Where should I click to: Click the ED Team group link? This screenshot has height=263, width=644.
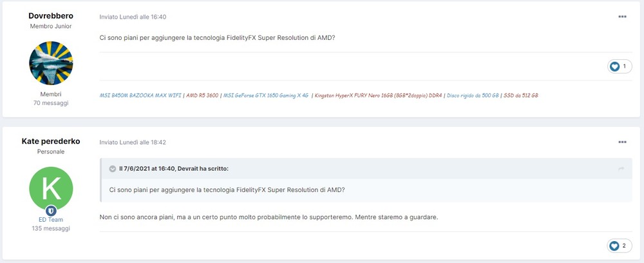click(51, 220)
